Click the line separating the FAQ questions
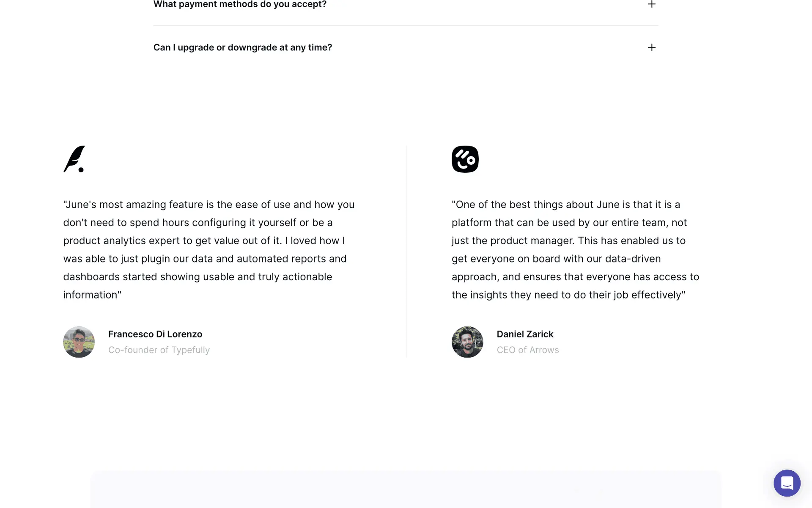The height and width of the screenshot is (508, 812). coord(405,26)
